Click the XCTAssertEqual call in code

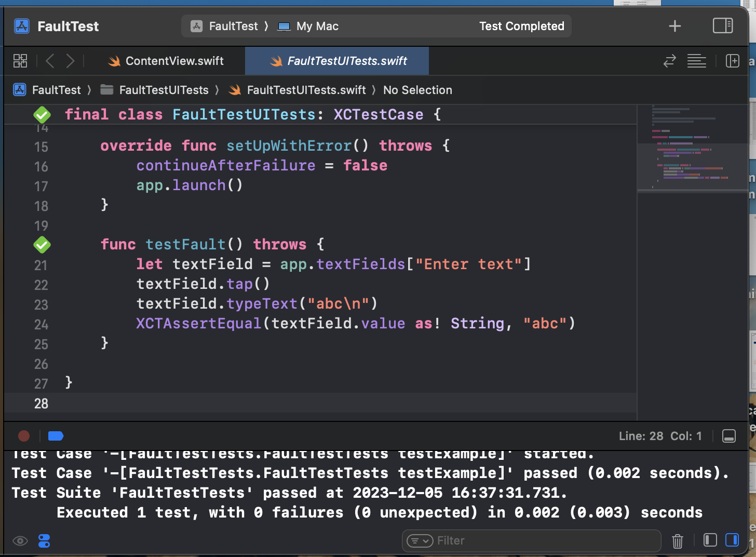click(x=199, y=323)
